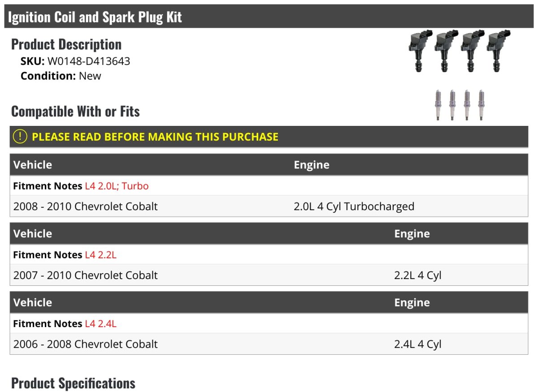Click the Product Description heading
The image size is (538, 392).
(x=66, y=44)
